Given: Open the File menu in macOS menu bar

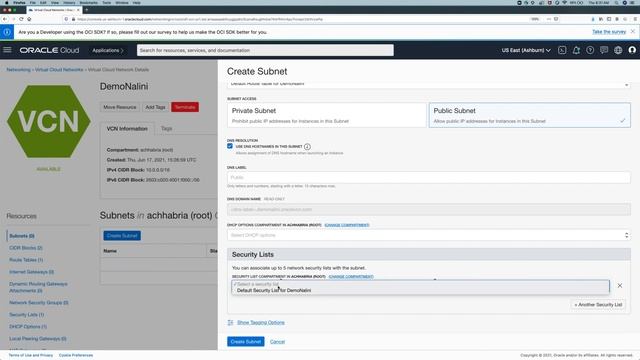Looking at the screenshot, I should (33, 2).
